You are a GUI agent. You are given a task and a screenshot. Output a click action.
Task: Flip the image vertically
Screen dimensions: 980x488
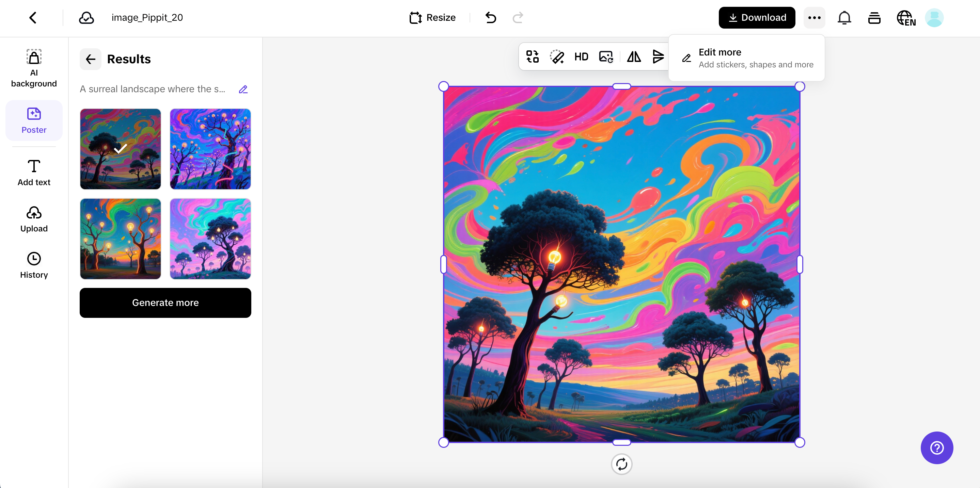coord(658,56)
